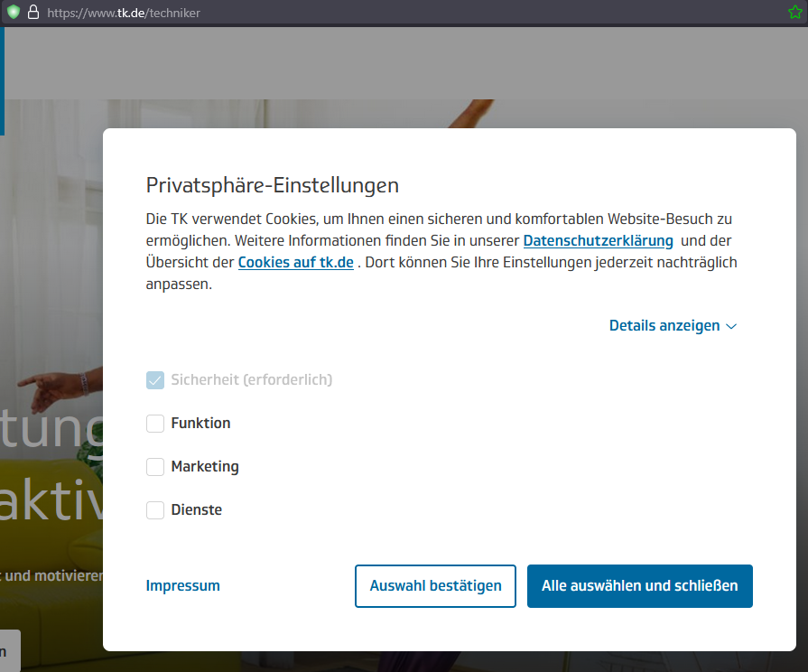Click the URL address bar showing tk.de/techniker
808x672 pixels.
point(361,13)
